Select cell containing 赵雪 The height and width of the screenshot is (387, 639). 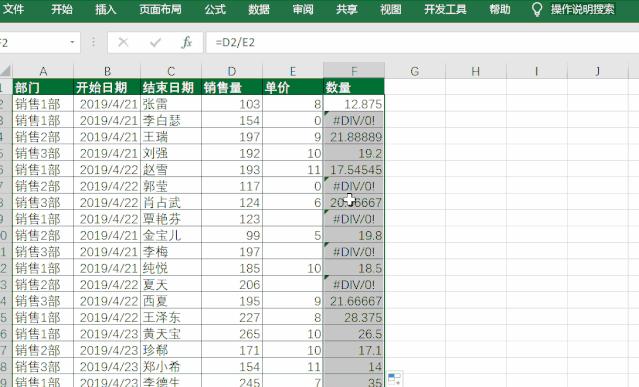pos(171,169)
